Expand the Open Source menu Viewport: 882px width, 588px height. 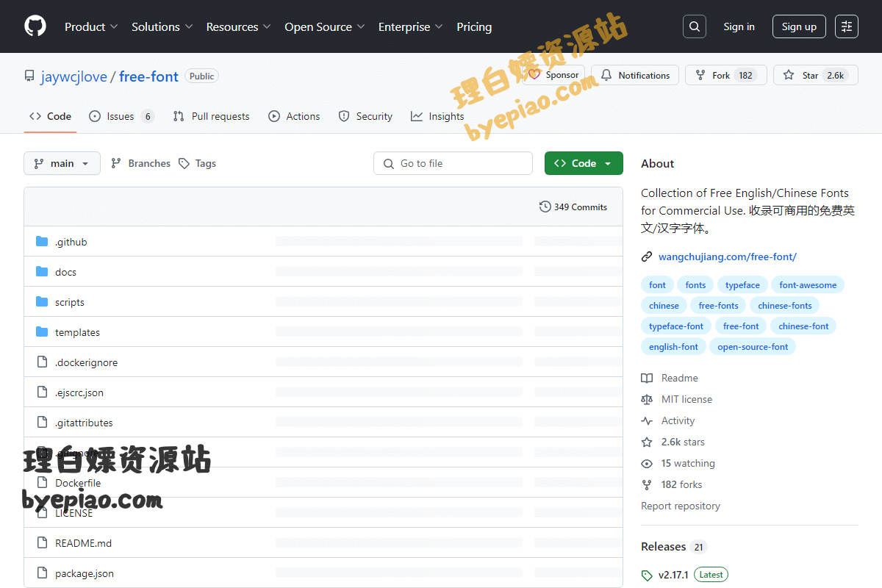pos(325,26)
